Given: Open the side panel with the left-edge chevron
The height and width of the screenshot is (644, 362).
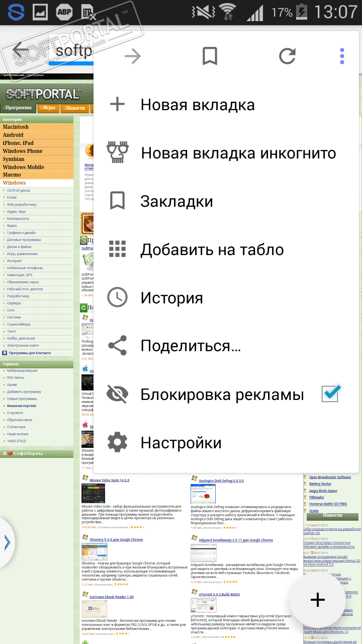Looking at the screenshot, I should click(x=6, y=542).
